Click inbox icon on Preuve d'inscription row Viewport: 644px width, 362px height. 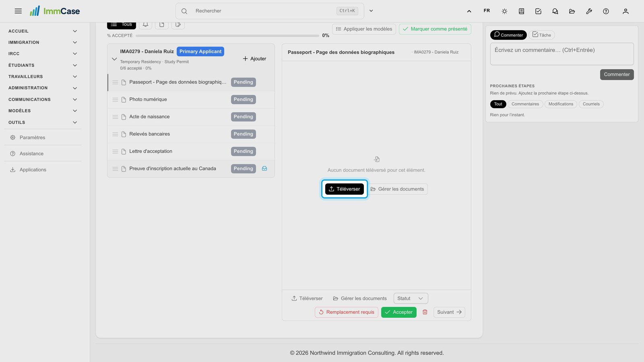coord(264,169)
